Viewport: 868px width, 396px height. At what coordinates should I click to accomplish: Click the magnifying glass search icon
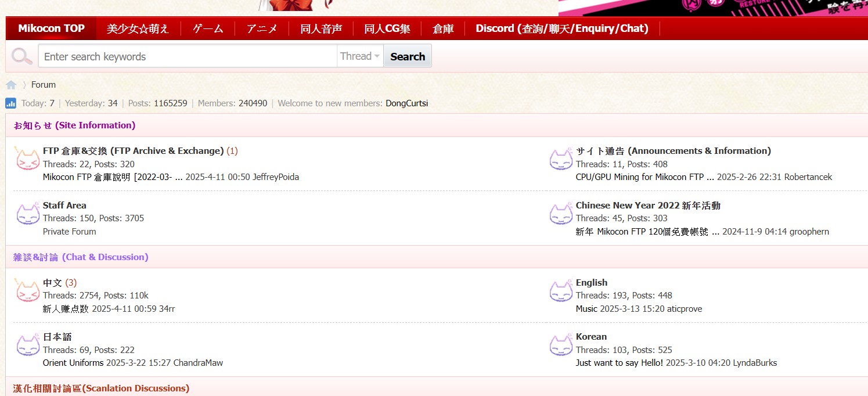click(22, 56)
